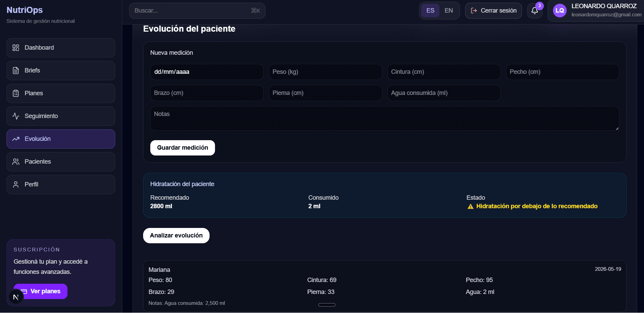
Task: Click user name LEONARDO QUARROZ
Action: [x=604, y=6]
